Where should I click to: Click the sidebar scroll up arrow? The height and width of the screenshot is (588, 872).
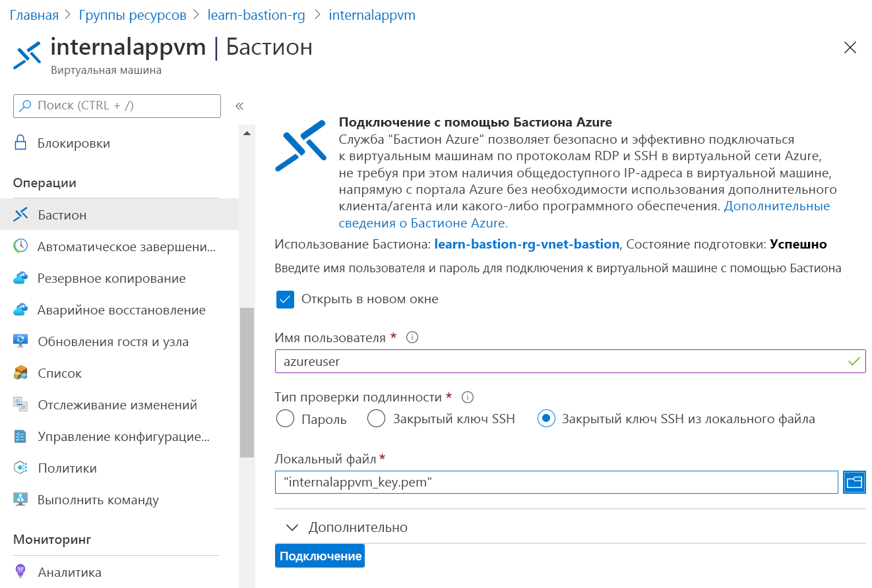tap(247, 134)
